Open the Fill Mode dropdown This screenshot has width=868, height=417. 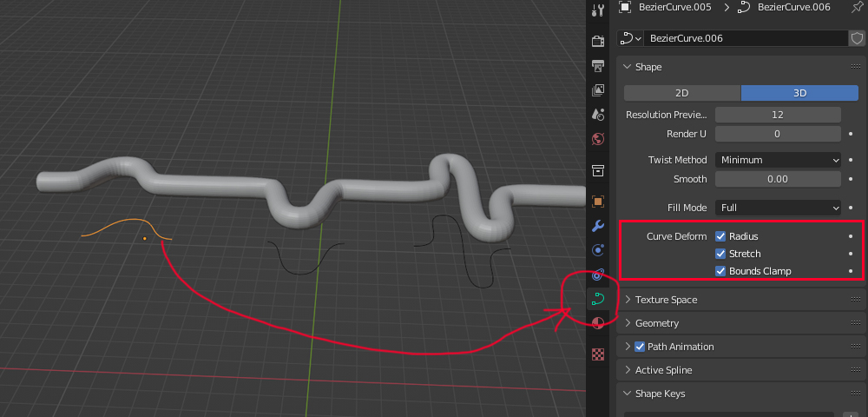click(x=778, y=208)
